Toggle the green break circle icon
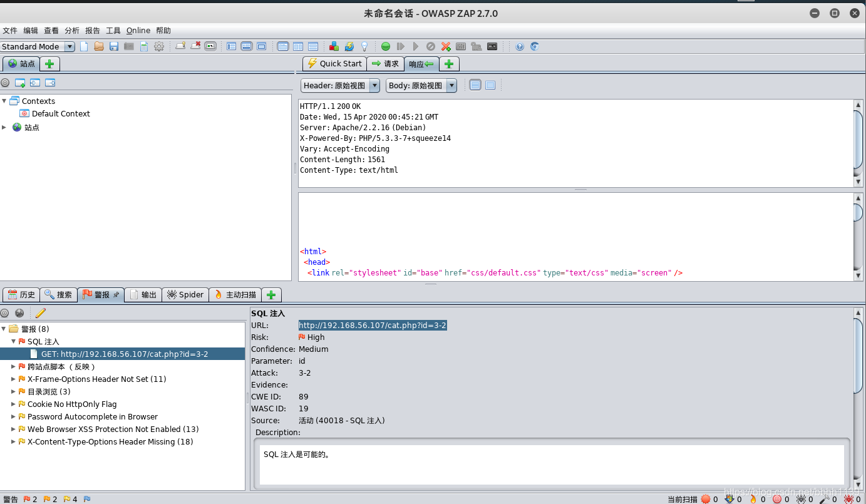The image size is (866, 504). tap(386, 46)
